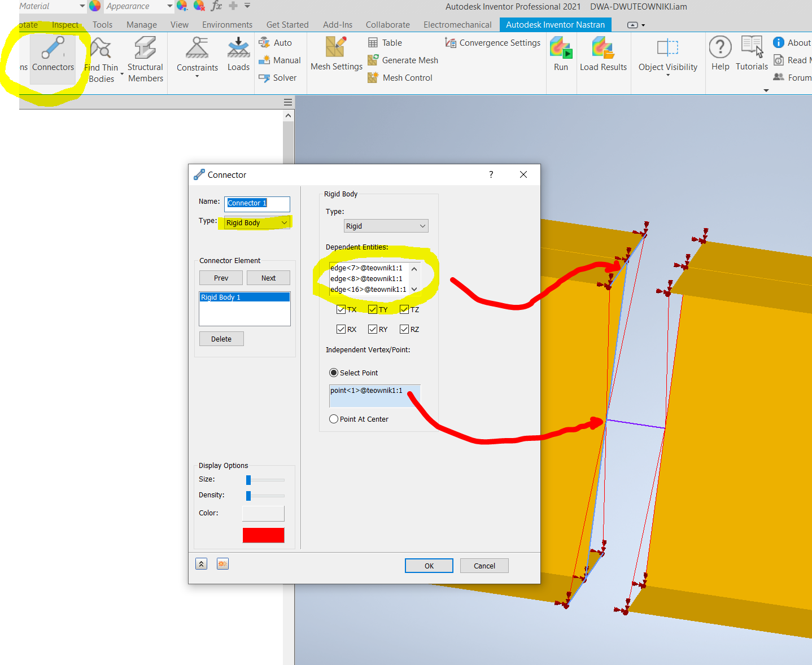Uncheck the RZ checkbox
812x665 pixels.
pyautogui.click(x=404, y=329)
